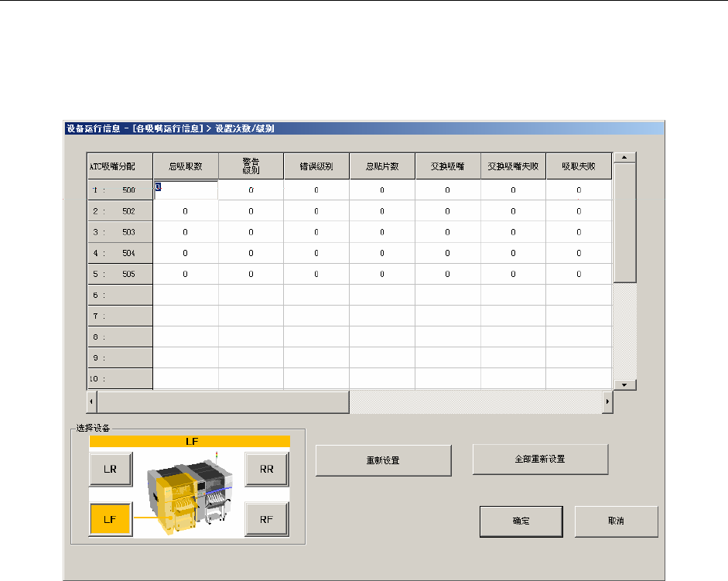Viewport: 728px width, 581px height.
Task: Click 总贴片数 cell in row 500
Action: pyautogui.click(x=382, y=190)
